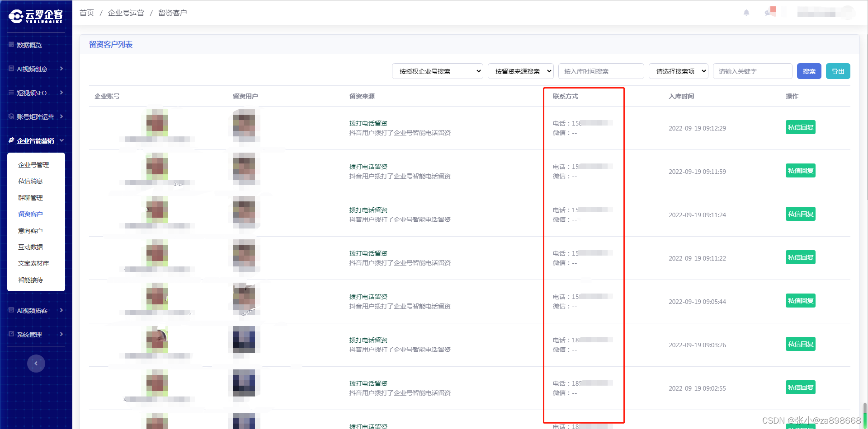The width and height of the screenshot is (868, 429).
Task: Open 按留资来源搜索 dropdown
Action: (x=521, y=71)
